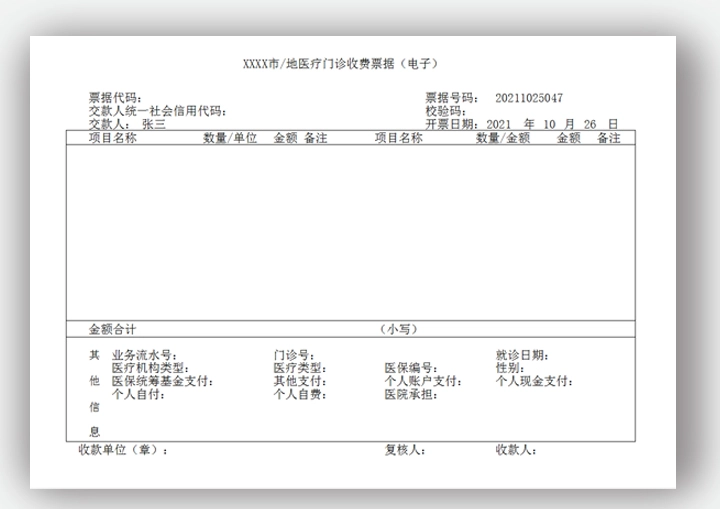Select the payer name 张三
Image resolution: width=720 pixels, height=509 pixels.
(x=153, y=125)
